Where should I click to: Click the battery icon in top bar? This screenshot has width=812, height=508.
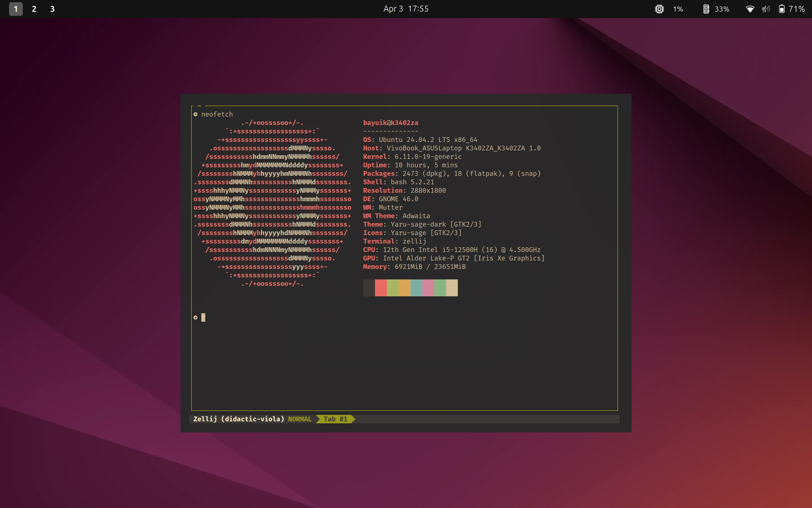(782, 9)
